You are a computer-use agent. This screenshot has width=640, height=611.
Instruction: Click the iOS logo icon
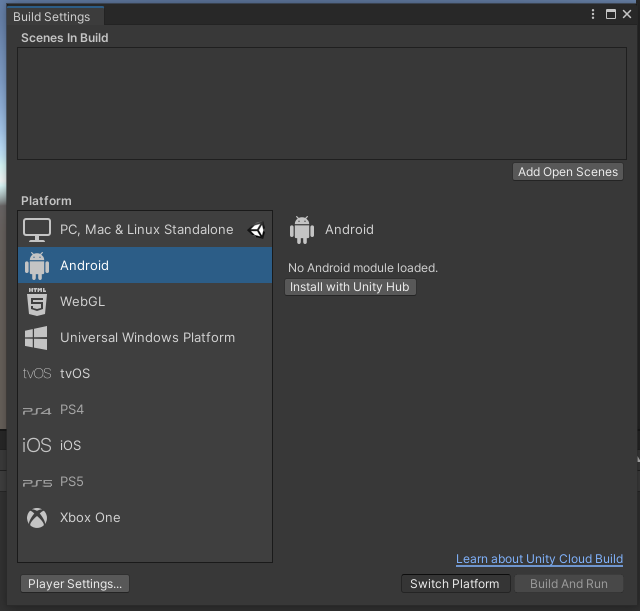tap(37, 445)
